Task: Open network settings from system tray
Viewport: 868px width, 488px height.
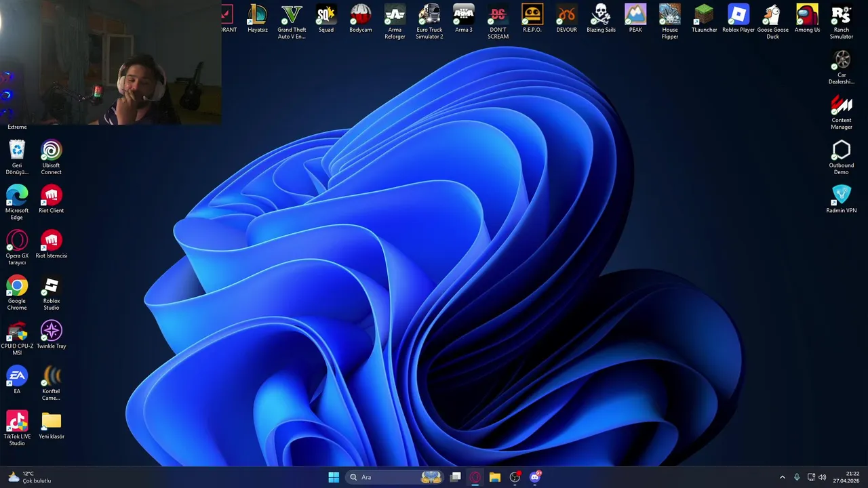Action: click(x=811, y=477)
